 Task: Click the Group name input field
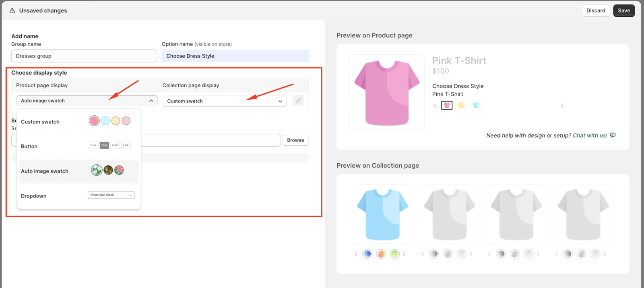[84, 56]
